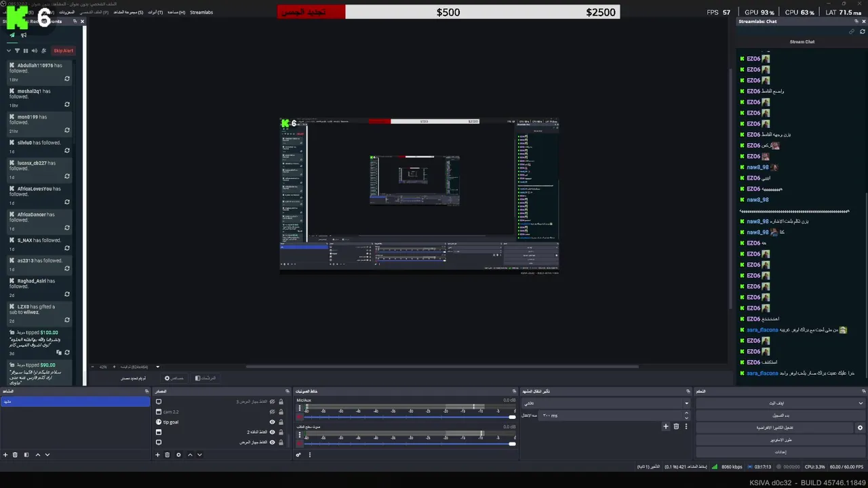Viewport: 868px width, 488px height.
Task: Open source filters button below preview
Action: [x=206, y=378]
